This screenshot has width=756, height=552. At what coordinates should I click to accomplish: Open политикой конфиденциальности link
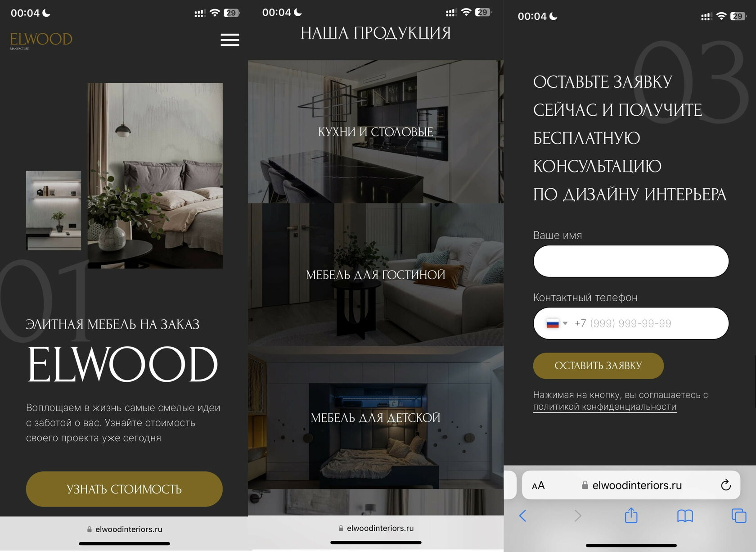[x=604, y=407]
